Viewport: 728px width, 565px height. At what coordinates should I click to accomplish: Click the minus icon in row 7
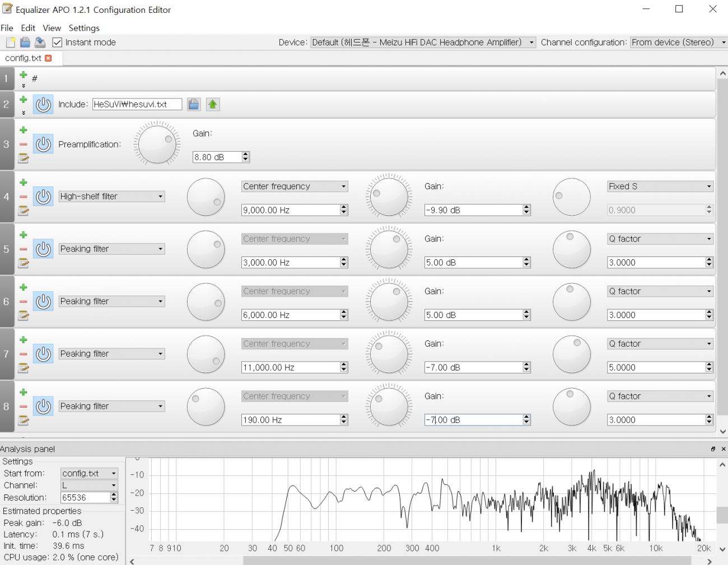pyautogui.click(x=24, y=354)
